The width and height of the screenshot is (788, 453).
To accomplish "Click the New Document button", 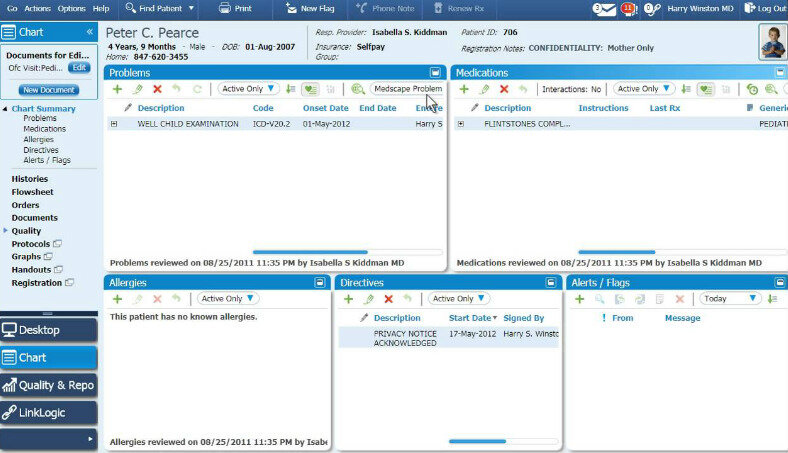I will (x=48, y=90).
